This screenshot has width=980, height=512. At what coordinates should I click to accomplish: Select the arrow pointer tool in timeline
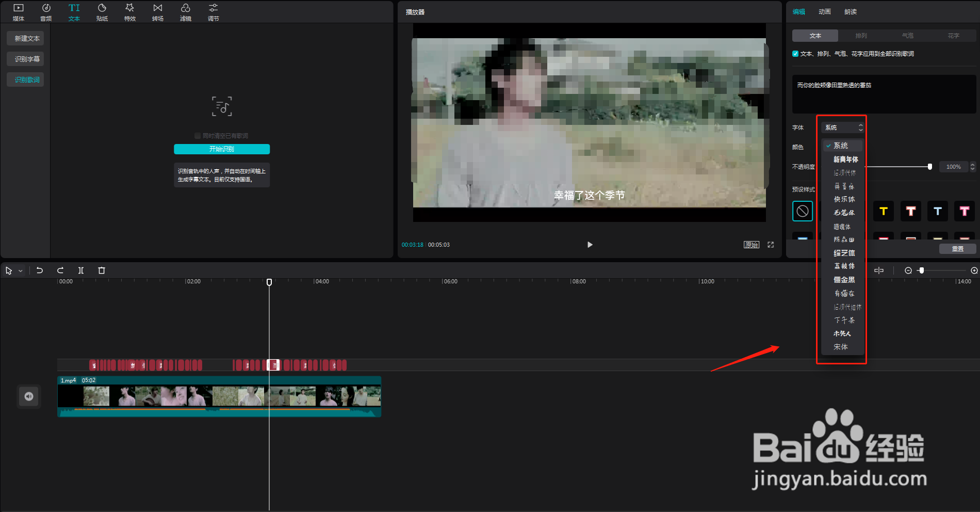9,270
